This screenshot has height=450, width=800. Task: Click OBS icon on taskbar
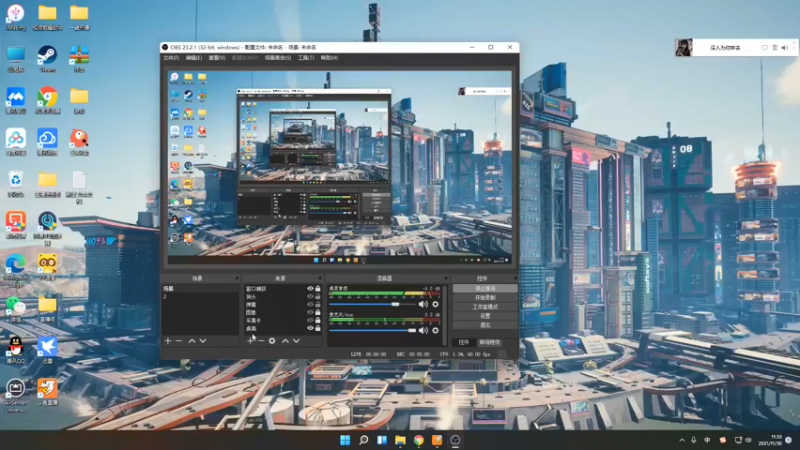tap(455, 440)
